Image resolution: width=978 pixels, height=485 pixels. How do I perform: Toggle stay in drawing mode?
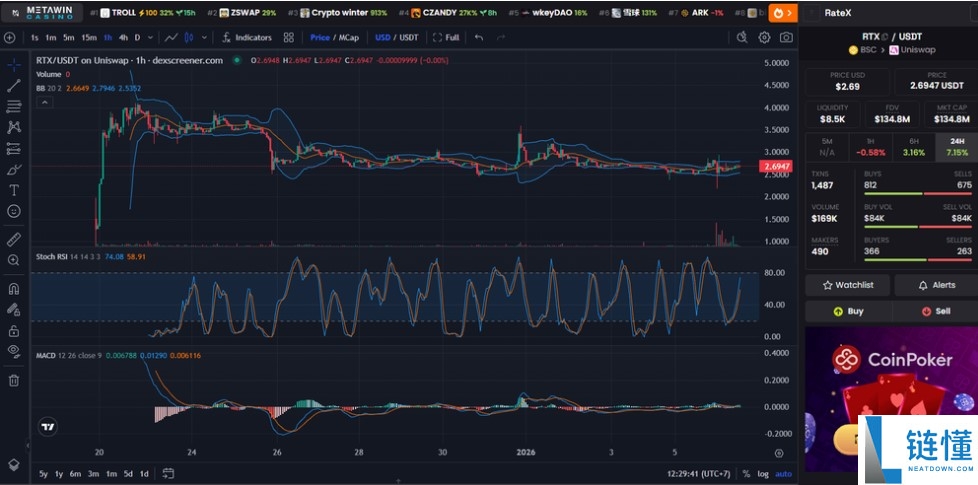(x=14, y=309)
